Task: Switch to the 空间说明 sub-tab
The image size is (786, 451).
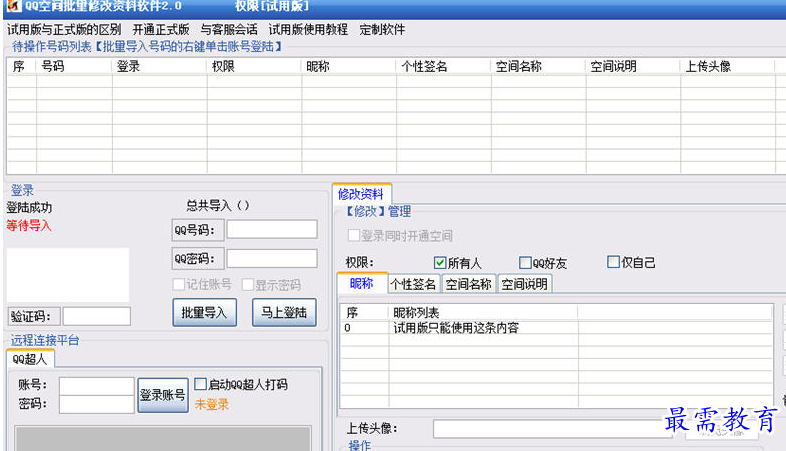Action: tap(524, 284)
